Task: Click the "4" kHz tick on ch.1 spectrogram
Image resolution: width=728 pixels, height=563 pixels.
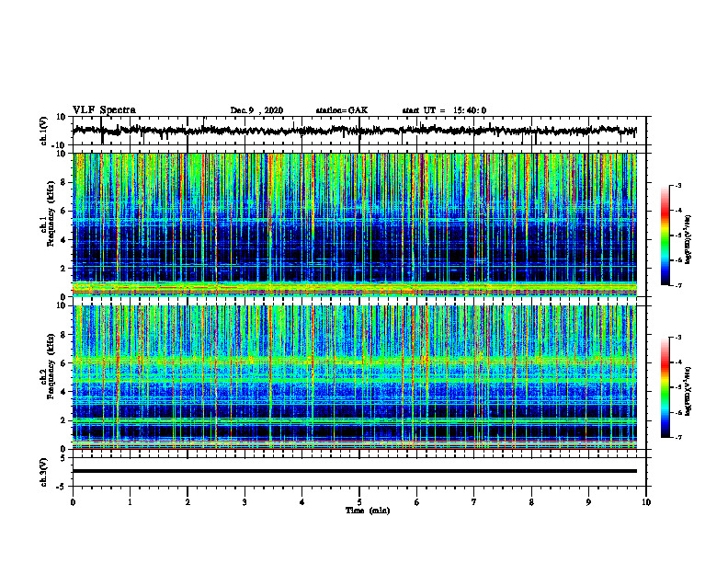Action: click(x=63, y=240)
